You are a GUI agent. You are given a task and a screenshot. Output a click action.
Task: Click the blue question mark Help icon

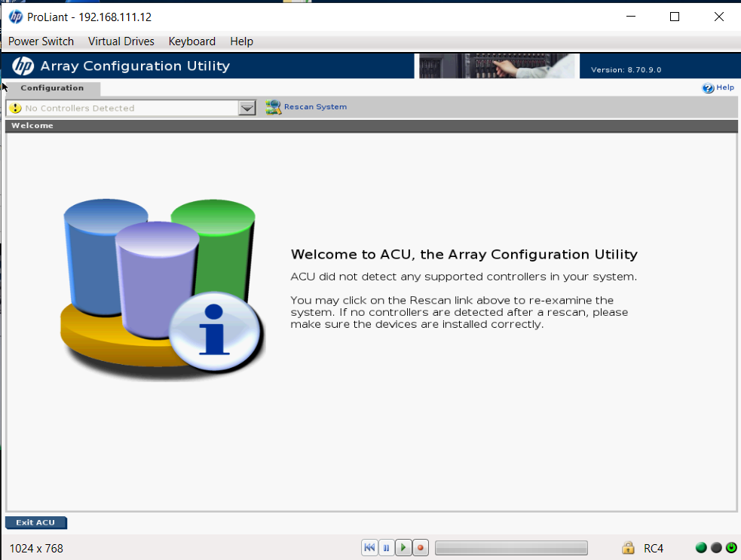tap(708, 88)
